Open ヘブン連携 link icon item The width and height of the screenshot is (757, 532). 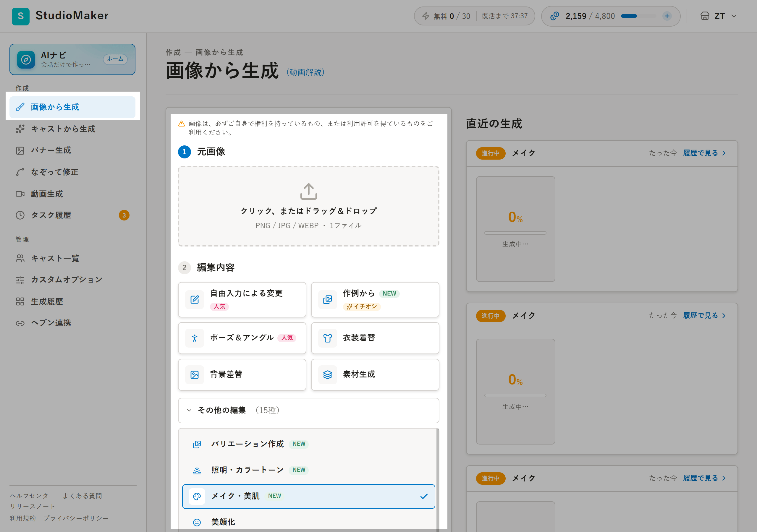72,323
